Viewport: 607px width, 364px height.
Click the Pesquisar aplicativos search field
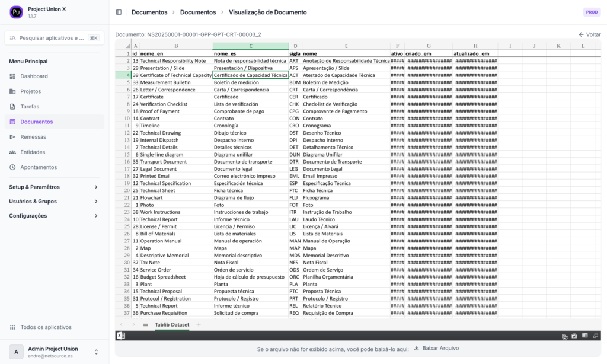point(54,38)
